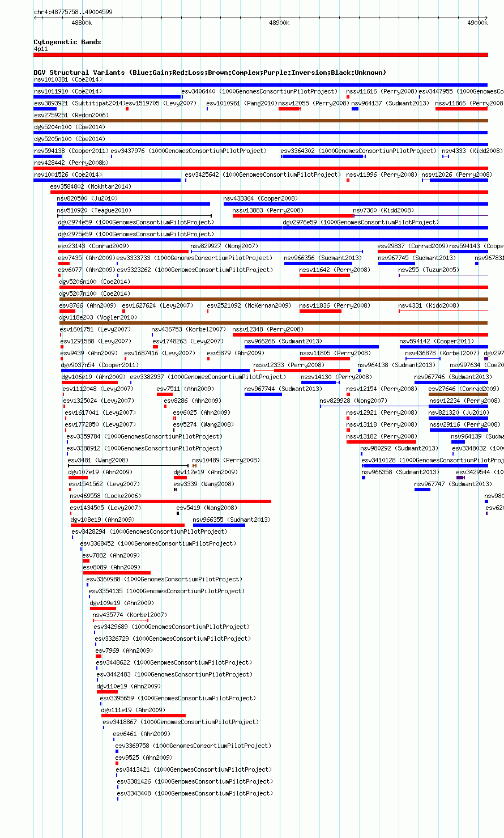Open nsv255 (Tuzun2005) label
This screenshot has width=504, height=838.
(x=429, y=270)
